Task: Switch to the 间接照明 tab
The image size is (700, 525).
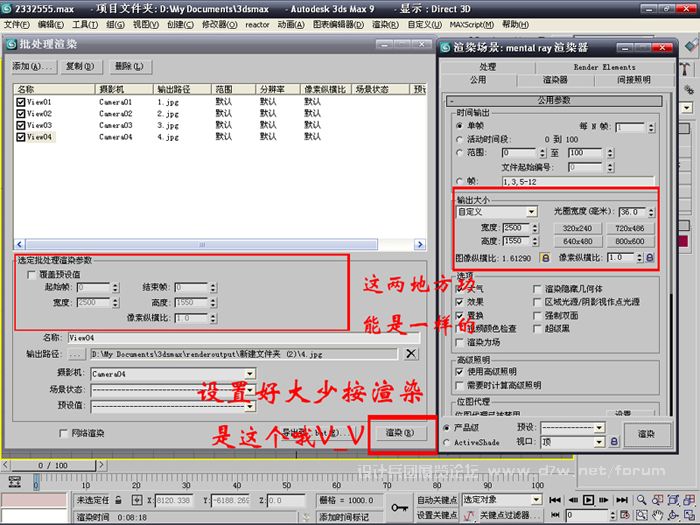Action: coord(633,80)
